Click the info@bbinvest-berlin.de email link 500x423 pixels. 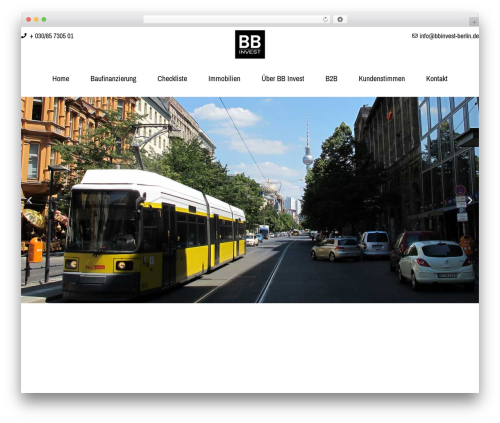tap(449, 36)
